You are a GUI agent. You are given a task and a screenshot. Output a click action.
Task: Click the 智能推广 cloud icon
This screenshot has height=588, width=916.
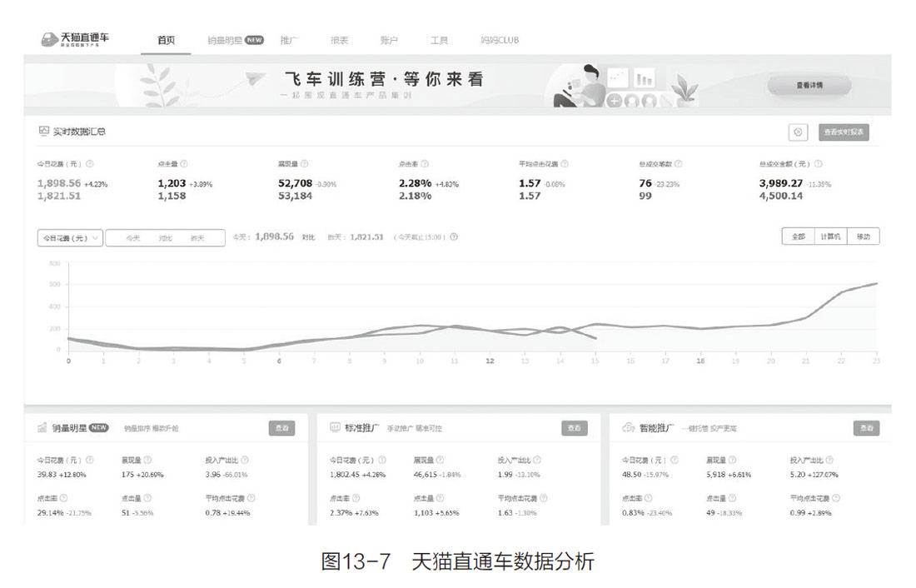coord(629,428)
